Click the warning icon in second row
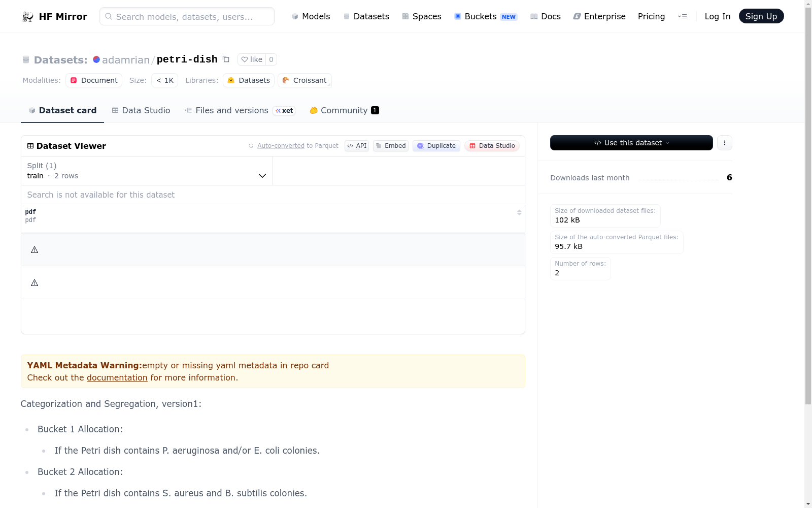The height and width of the screenshot is (508, 812). click(35, 283)
